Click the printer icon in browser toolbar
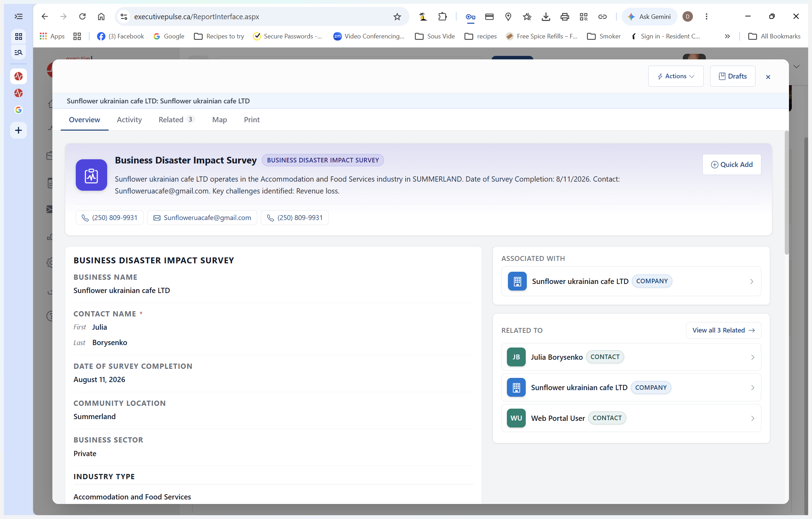 point(565,16)
